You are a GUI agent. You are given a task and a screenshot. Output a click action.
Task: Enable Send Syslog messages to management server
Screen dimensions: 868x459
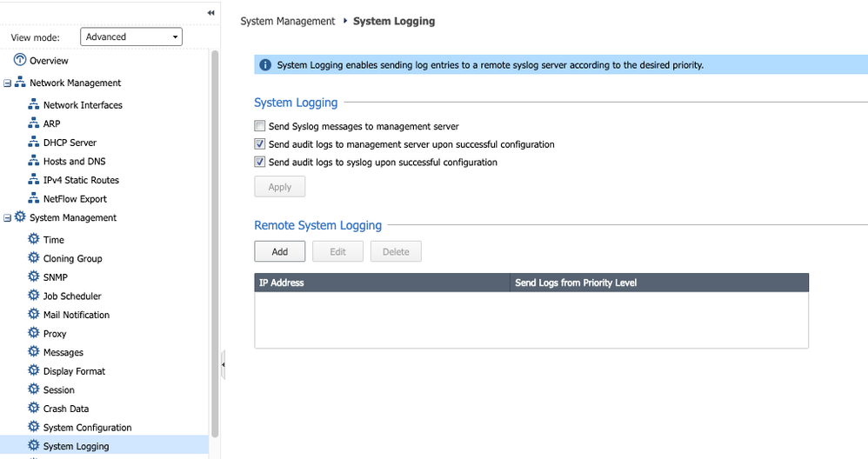click(x=260, y=126)
